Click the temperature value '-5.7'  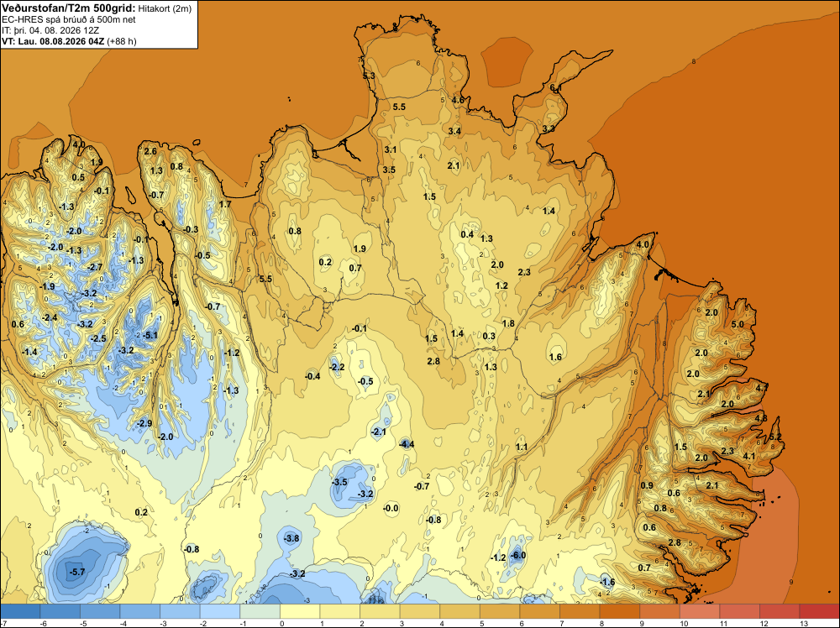click(77, 573)
